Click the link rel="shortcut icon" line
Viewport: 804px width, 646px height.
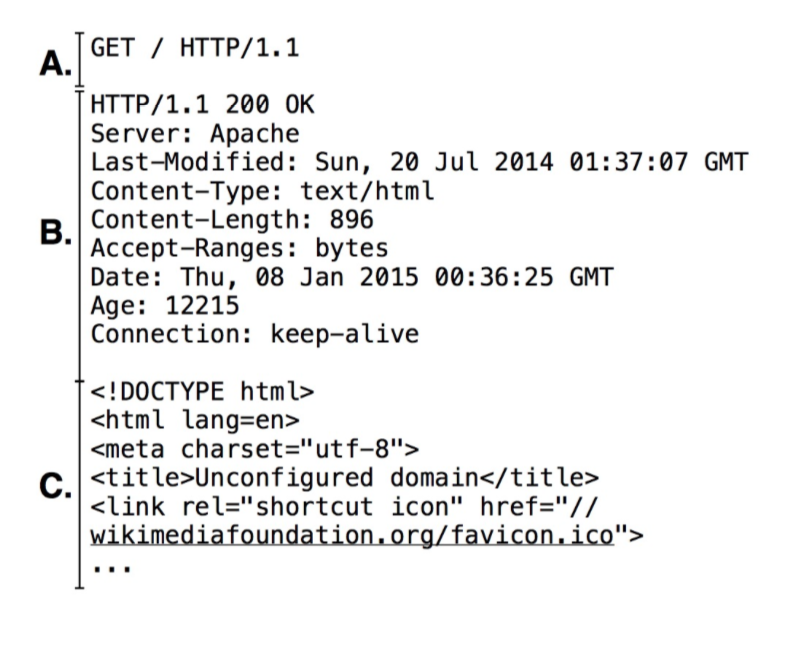pyautogui.click(x=344, y=507)
